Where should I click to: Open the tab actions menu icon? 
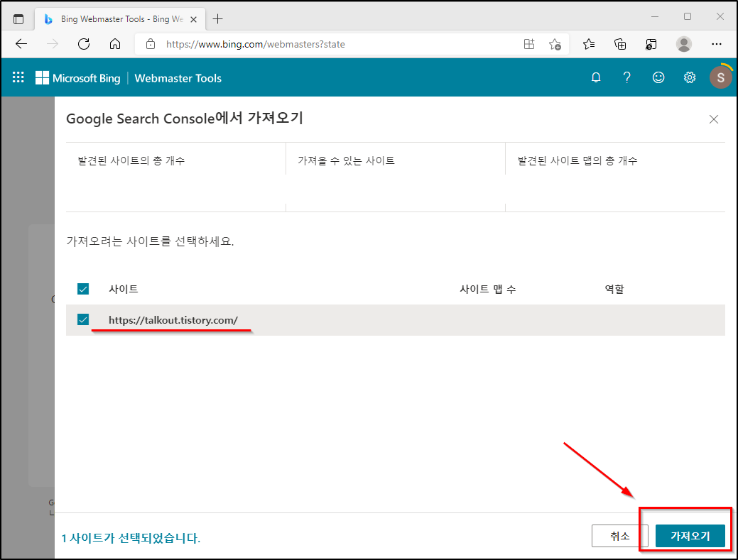[x=18, y=19]
